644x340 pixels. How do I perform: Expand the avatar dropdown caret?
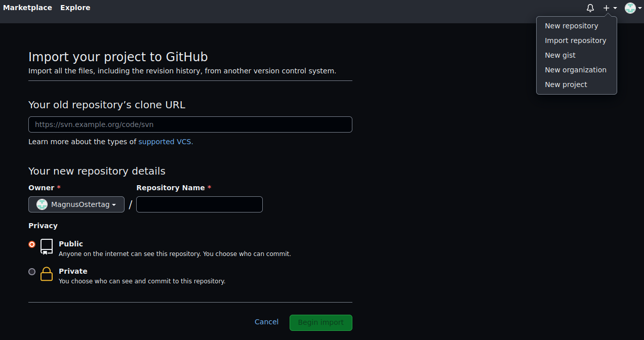(640, 8)
